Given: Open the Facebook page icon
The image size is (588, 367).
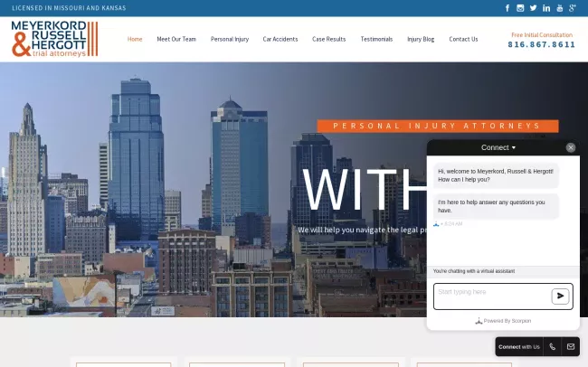Looking at the screenshot, I should click(x=507, y=8).
